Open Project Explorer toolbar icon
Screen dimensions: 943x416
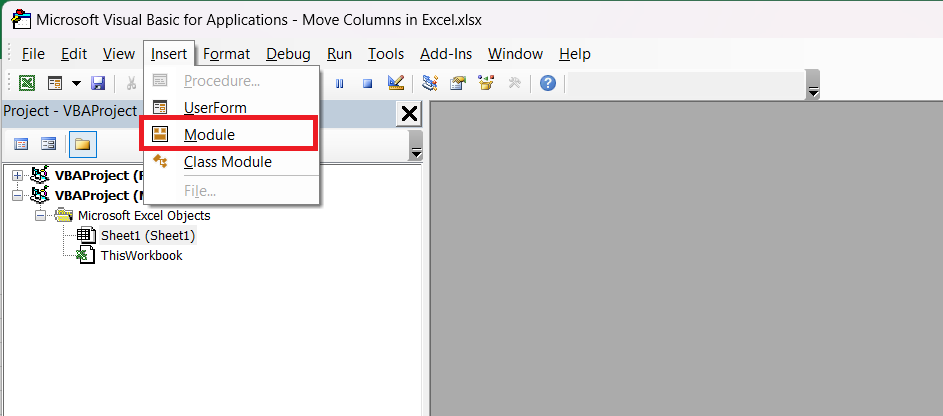pos(429,83)
